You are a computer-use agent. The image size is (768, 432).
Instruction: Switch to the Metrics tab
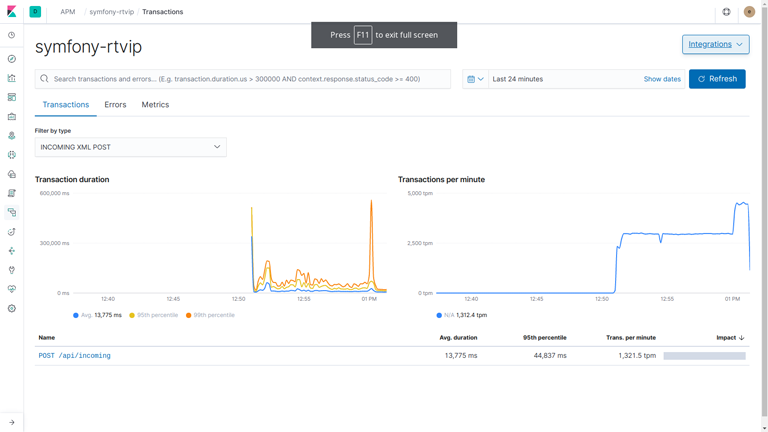click(155, 105)
